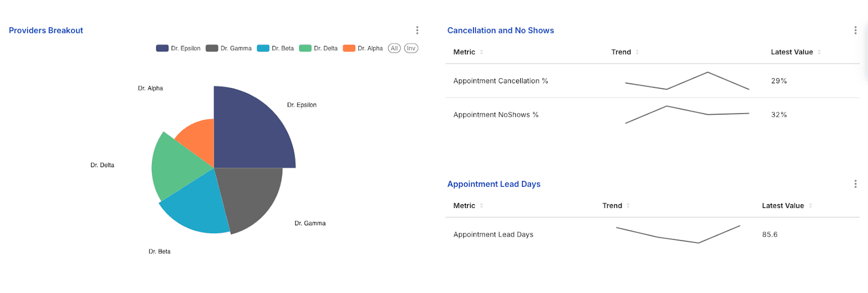868x293 pixels.
Task: Toggle Dr. Beta legend entry
Action: [276, 48]
